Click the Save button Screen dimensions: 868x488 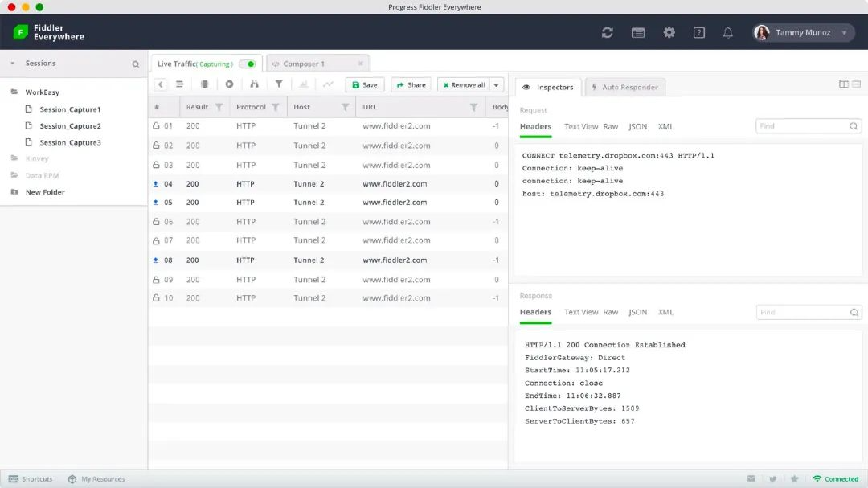click(364, 85)
